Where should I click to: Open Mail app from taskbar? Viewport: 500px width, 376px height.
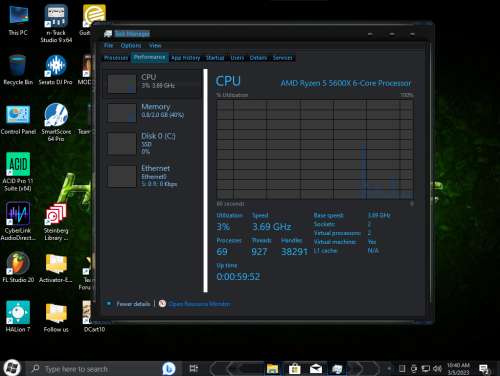pyautogui.click(x=316, y=369)
